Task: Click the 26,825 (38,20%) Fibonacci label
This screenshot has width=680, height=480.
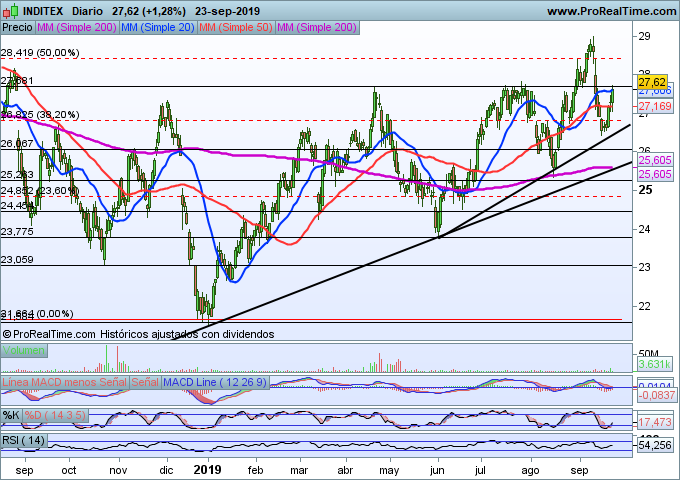Action: pos(40,115)
